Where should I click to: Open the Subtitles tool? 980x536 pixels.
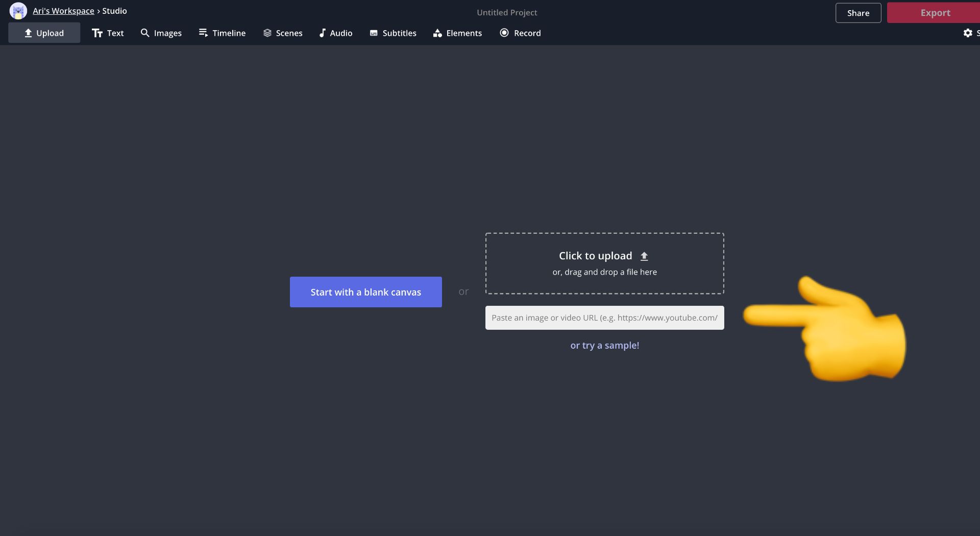tap(393, 33)
